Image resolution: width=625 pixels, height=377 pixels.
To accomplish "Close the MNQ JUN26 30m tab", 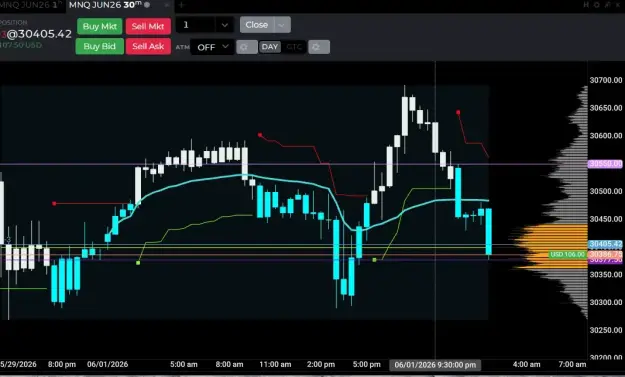I will pos(167,5).
